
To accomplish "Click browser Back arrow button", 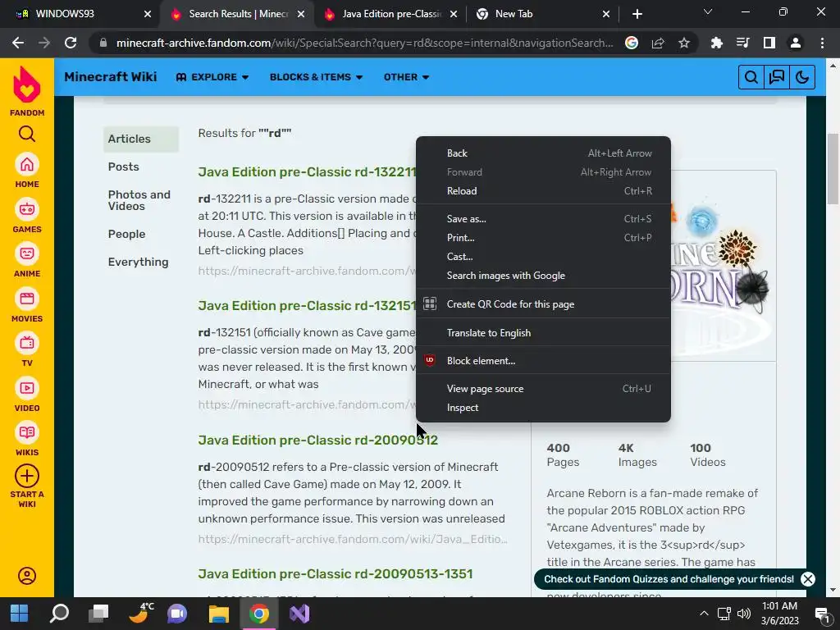I will (18, 43).
